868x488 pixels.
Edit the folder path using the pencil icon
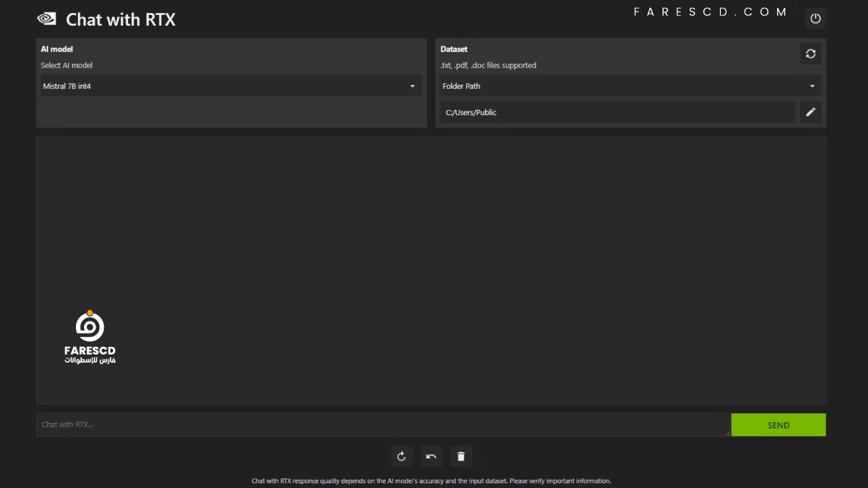[810, 113]
